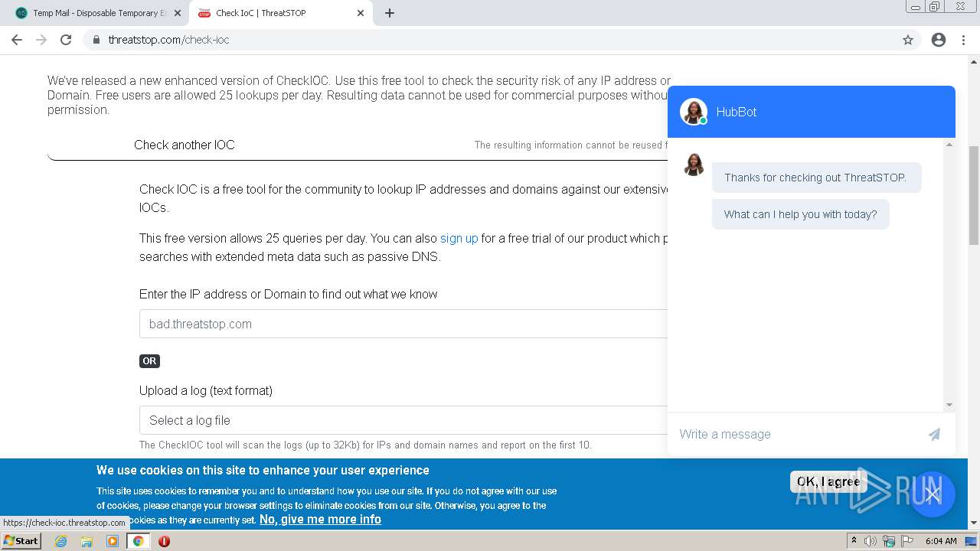Go forward with the browser forward arrow

[x=41, y=40]
